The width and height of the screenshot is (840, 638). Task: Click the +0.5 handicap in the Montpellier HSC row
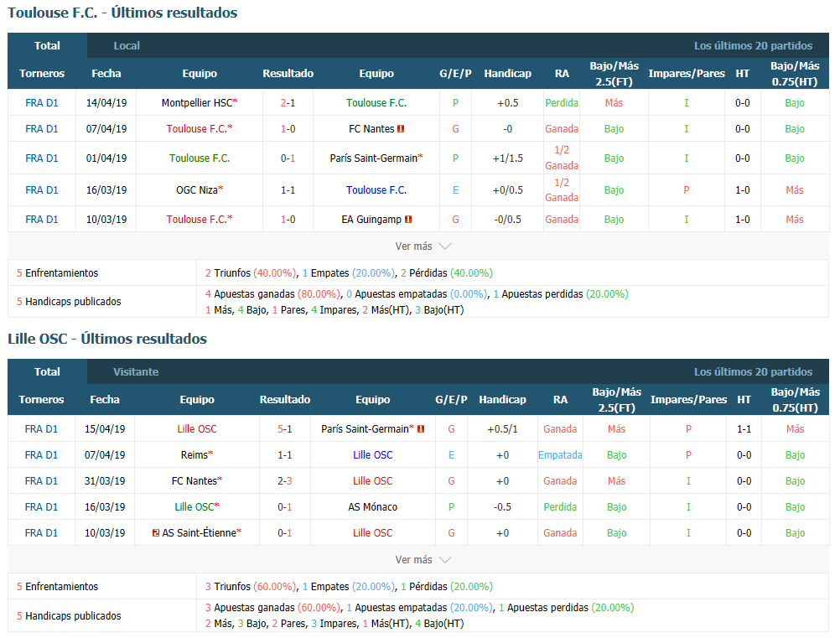pyautogui.click(x=508, y=103)
